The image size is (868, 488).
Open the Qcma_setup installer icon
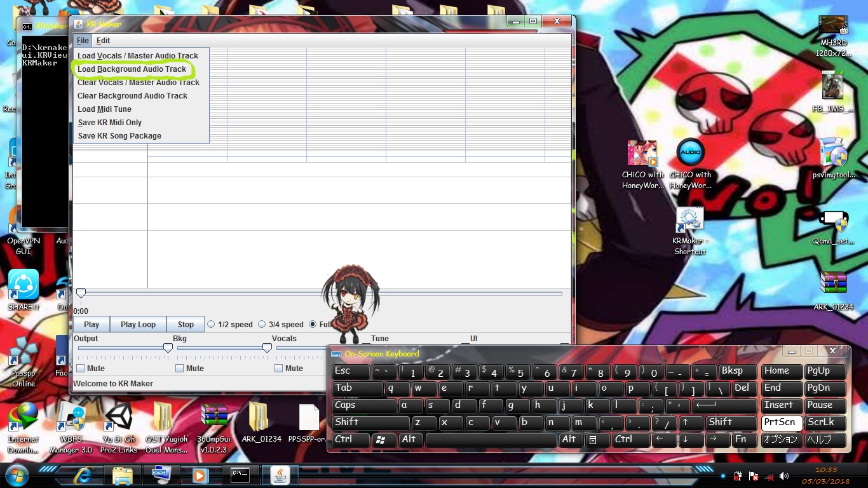coord(833,226)
